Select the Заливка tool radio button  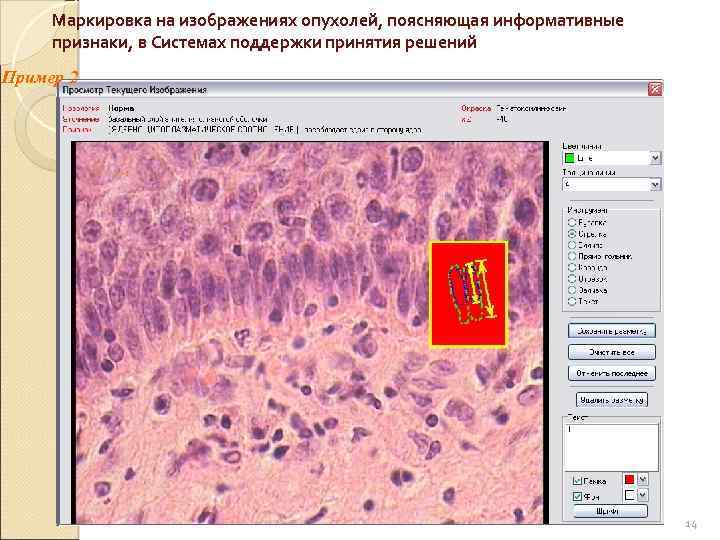click(572, 290)
